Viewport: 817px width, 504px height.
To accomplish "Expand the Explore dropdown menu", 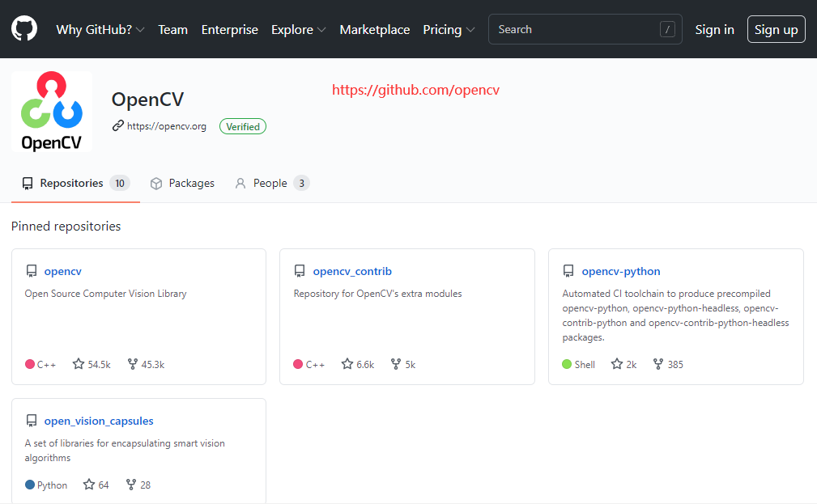I will click(299, 30).
